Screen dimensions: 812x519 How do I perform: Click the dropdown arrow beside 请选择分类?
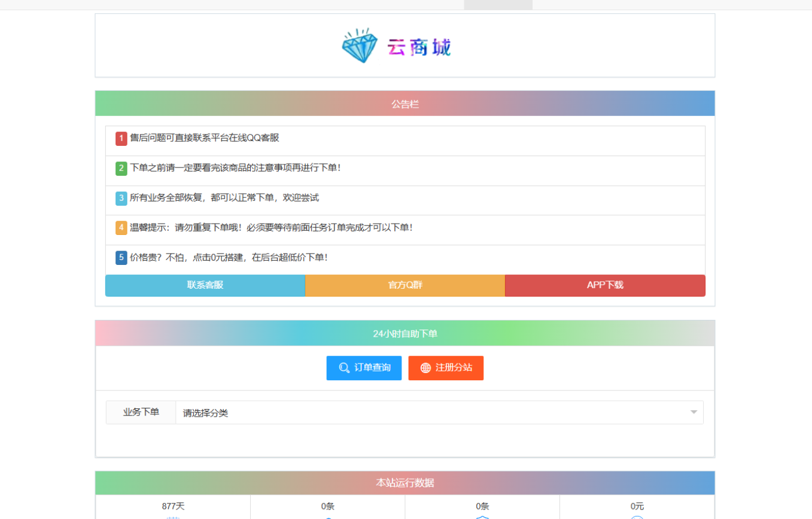693,412
